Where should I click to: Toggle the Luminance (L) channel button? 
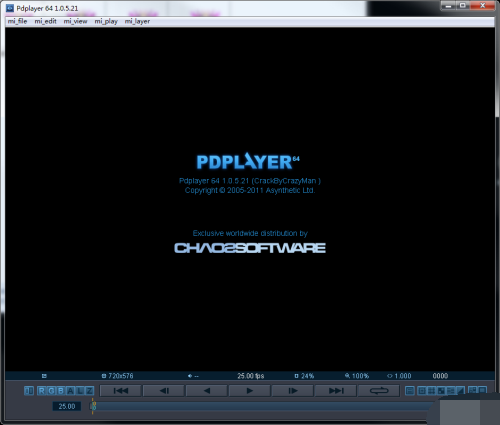[x=80, y=391]
